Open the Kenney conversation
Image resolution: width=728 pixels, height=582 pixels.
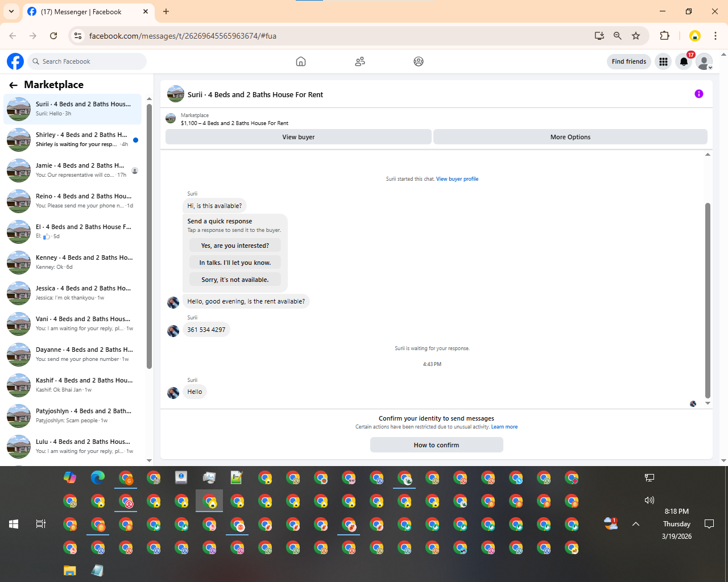pos(73,263)
